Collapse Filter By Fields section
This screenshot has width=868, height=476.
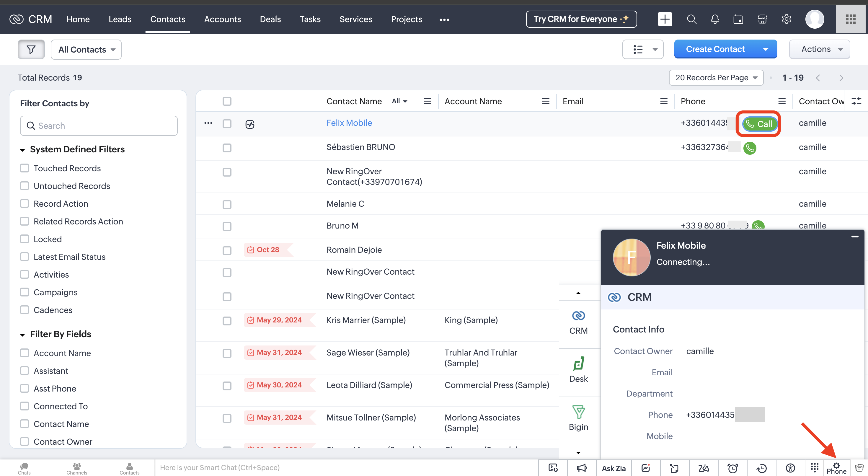22,335
